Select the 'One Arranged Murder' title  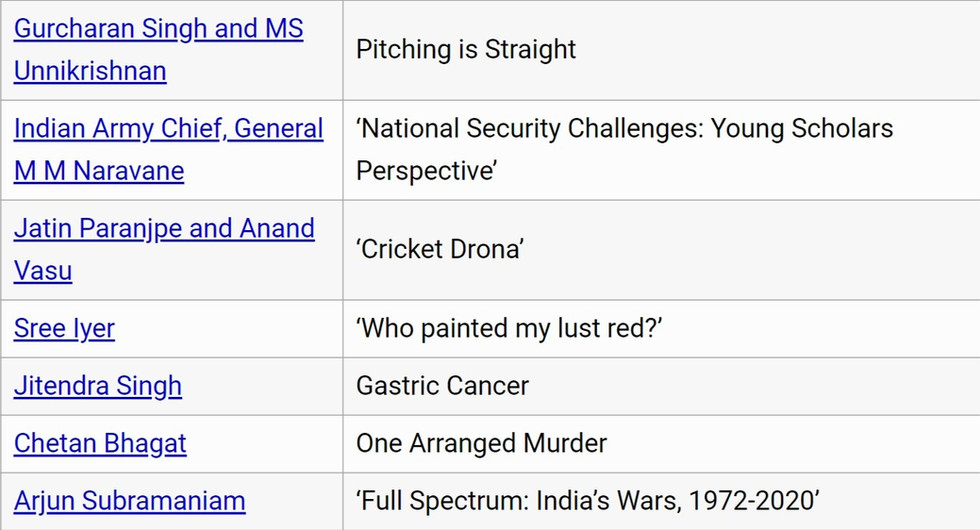click(481, 443)
